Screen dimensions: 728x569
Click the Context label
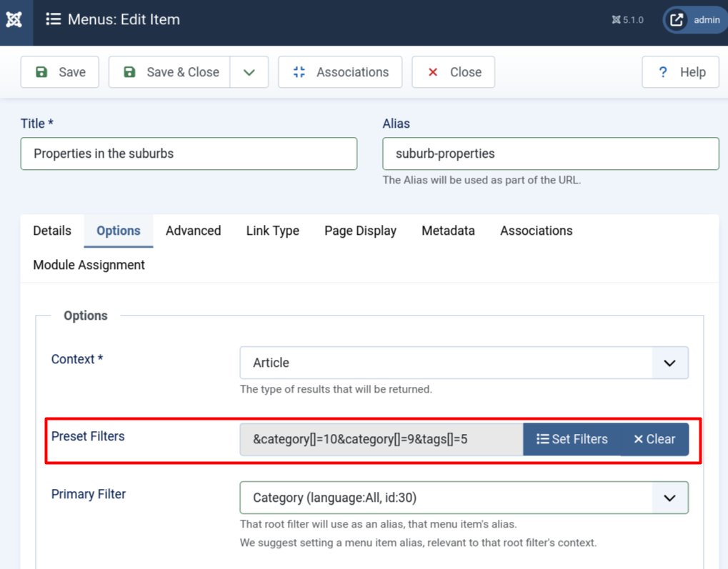point(77,359)
